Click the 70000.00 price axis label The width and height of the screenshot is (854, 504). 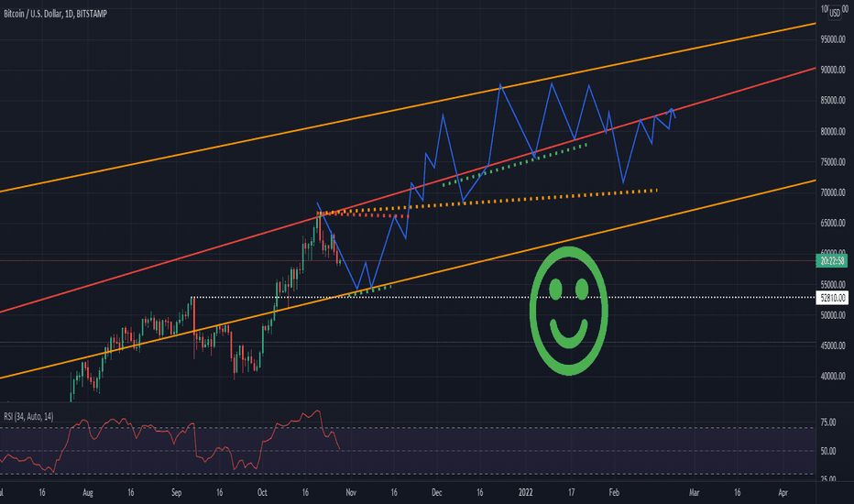point(833,192)
